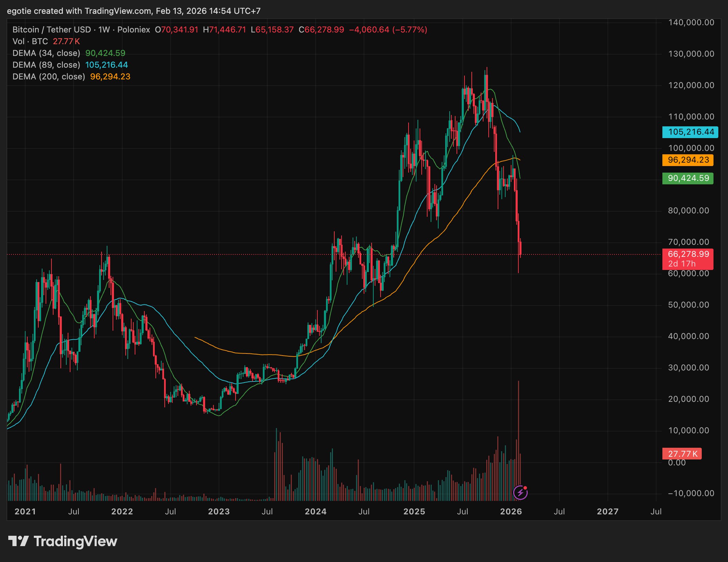Click the Vol · BTC indicator legend
Image resolution: width=728 pixels, height=562 pixels.
30,41
